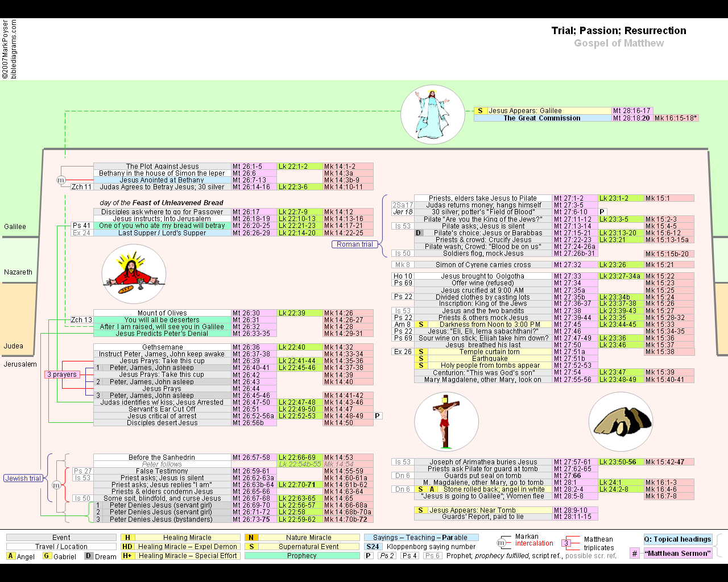
Task: Click the 'Lk 22:1-2' reference
Action: point(300,166)
